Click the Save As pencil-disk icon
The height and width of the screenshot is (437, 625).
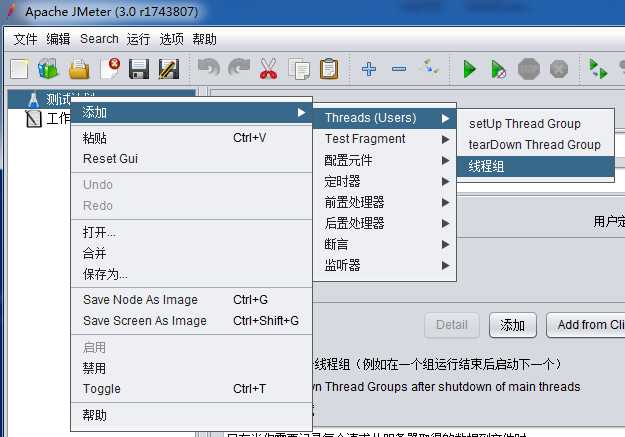169,69
